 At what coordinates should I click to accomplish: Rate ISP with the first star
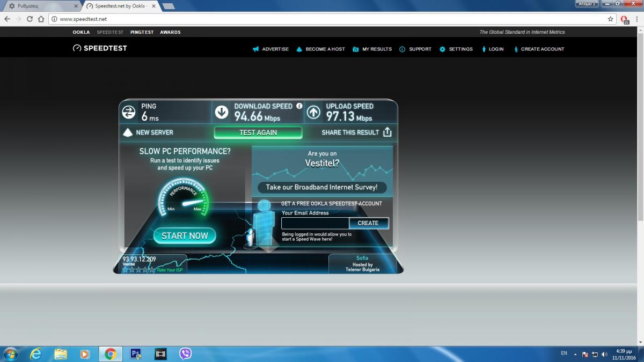[x=126, y=270]
